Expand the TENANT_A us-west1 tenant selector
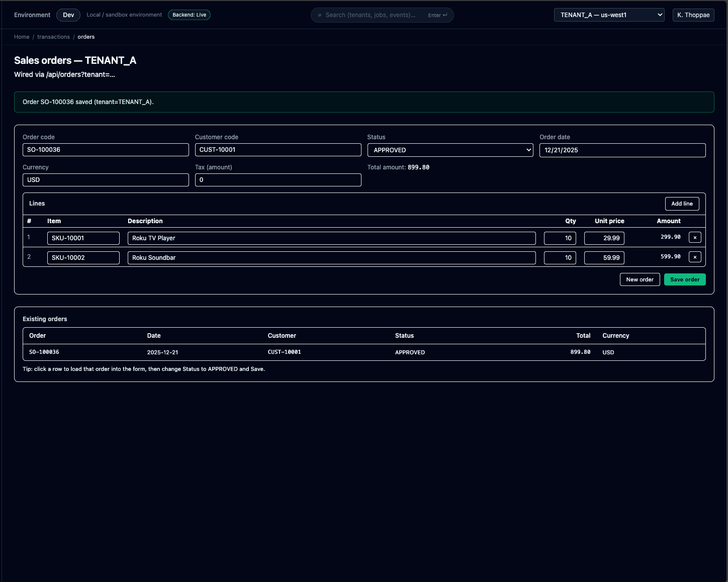Viewport: 728px width, 582px height. coord(609,15)
